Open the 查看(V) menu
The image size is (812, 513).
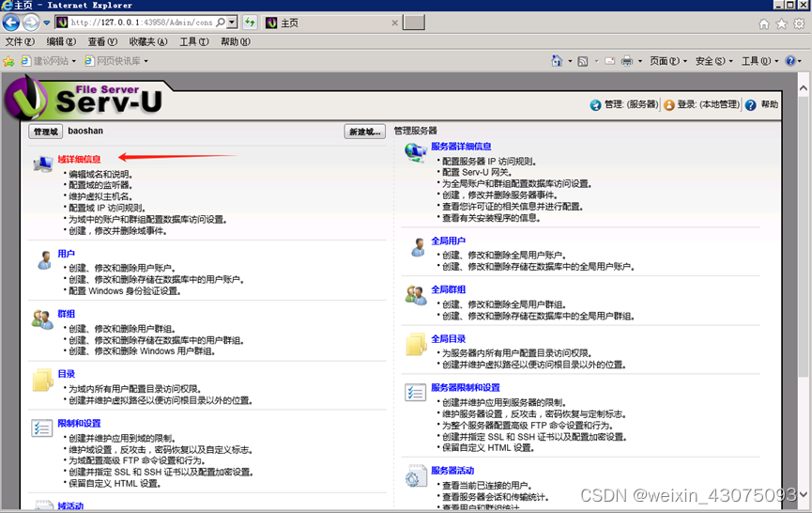coord(102,41)
